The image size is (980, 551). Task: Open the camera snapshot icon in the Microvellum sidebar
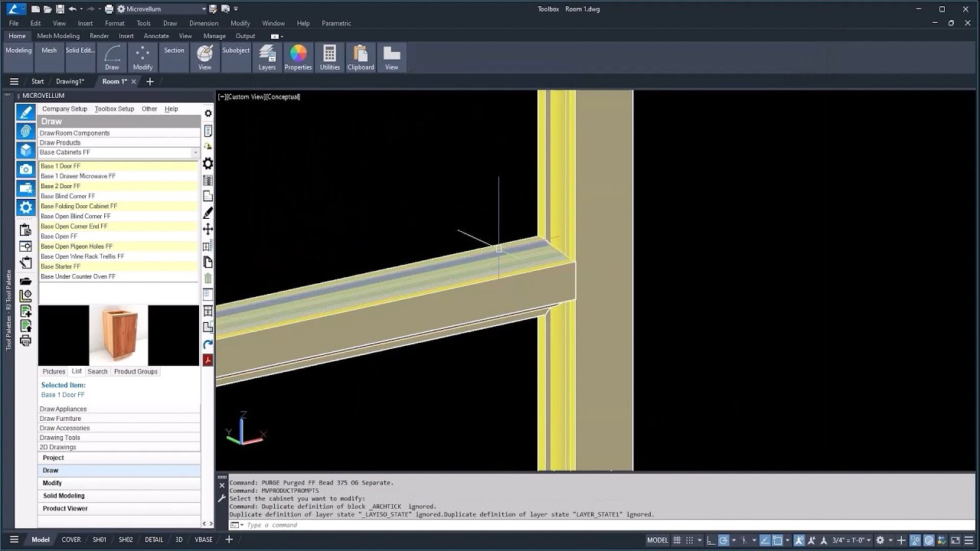pyautogui.click(x=26, y=169)
